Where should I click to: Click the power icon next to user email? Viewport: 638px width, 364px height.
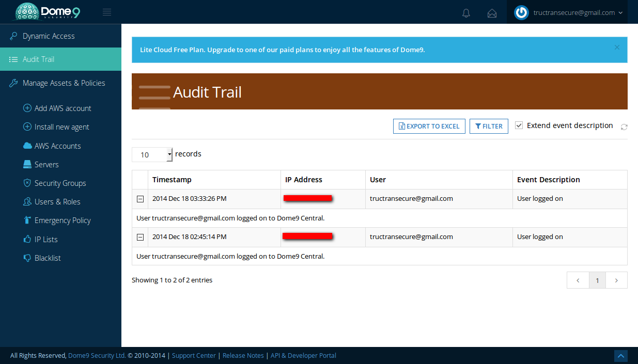point(522,12)
